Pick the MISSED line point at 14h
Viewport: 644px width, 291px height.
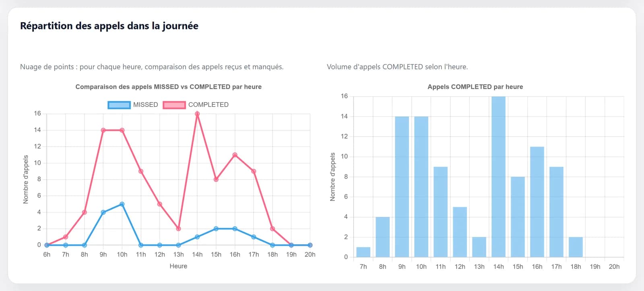tap(197, 237)
